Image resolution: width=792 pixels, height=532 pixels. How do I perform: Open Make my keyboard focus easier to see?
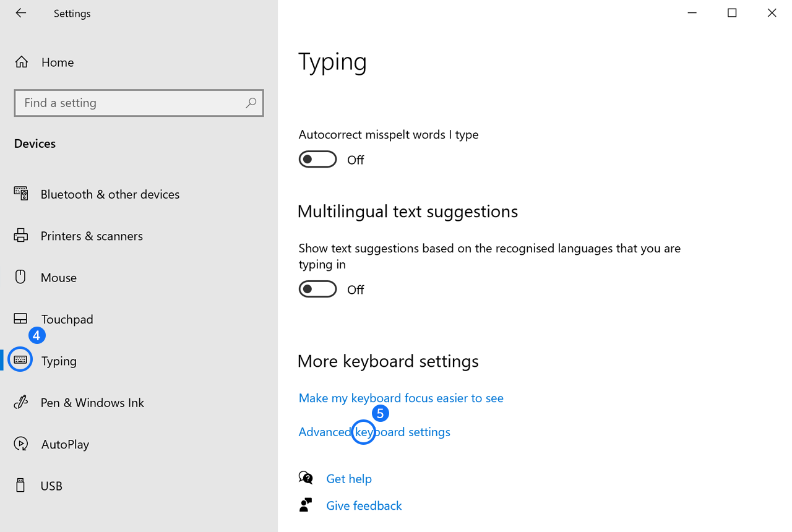pyautogui.click(x=401, y=398)
